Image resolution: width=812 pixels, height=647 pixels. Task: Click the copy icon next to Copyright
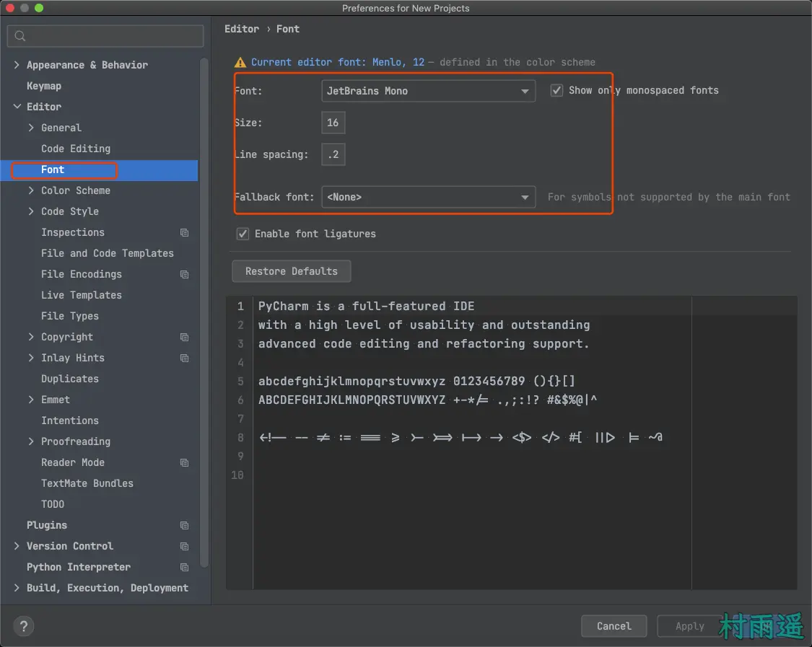(x=184, y=338)
